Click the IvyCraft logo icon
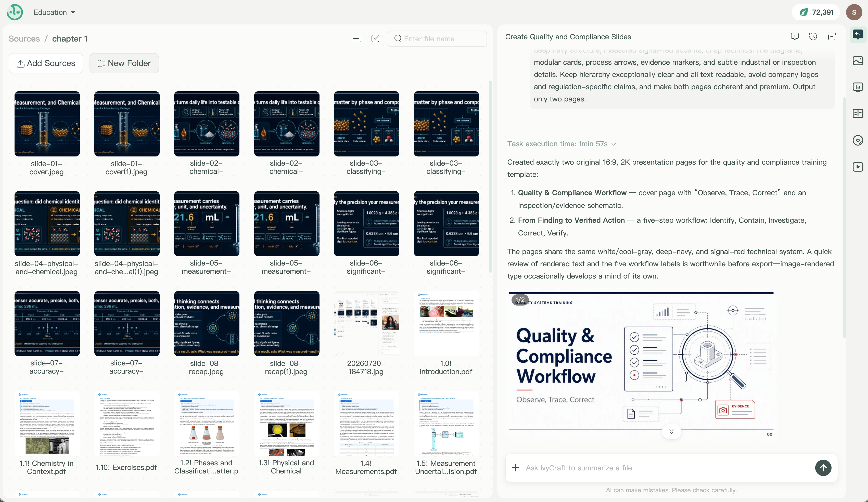 (15, 12)
